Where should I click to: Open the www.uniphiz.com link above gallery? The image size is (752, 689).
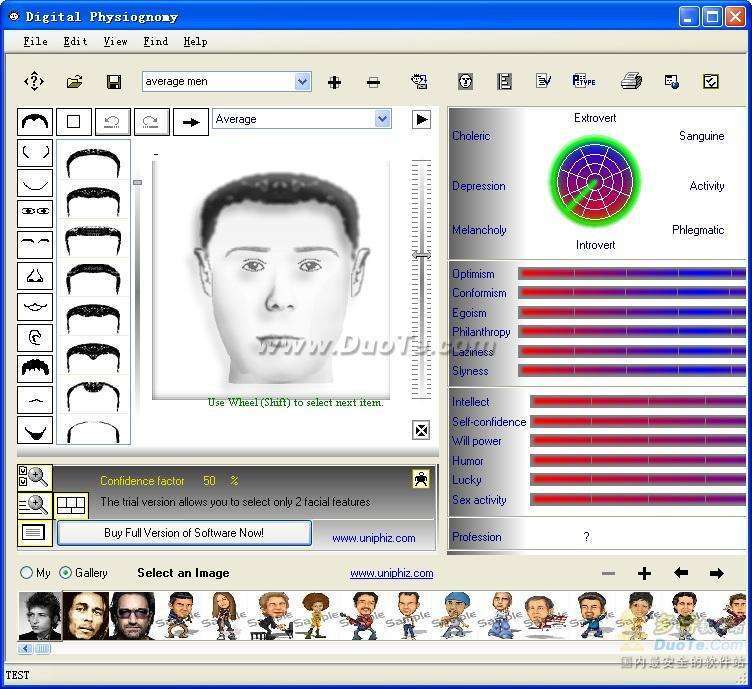pos(391,573)
